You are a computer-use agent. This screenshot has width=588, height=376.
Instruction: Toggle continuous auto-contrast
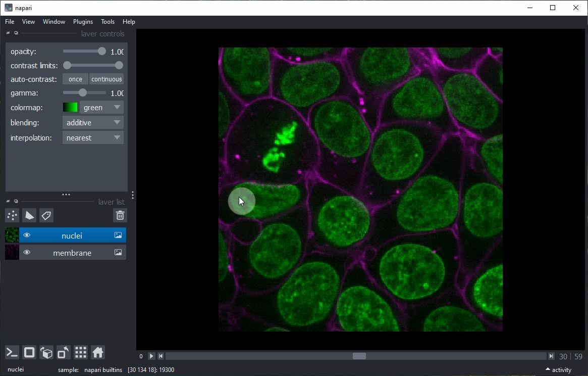click(106, 79)
